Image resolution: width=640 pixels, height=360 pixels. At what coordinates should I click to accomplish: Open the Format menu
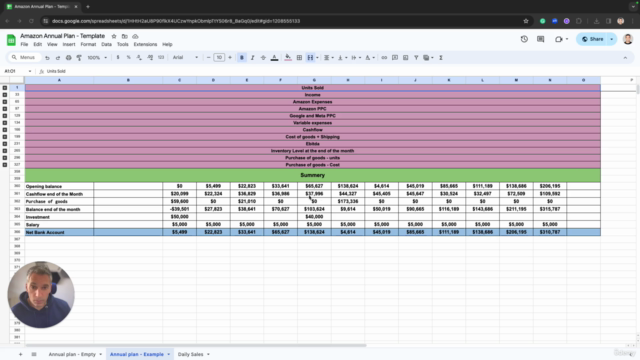[x=88, y=44]
